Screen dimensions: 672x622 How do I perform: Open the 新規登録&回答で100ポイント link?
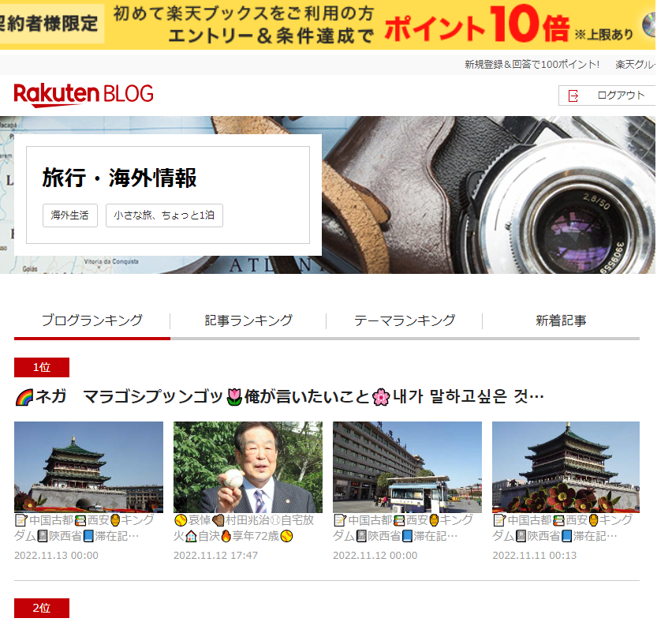(x=532, y=65)
